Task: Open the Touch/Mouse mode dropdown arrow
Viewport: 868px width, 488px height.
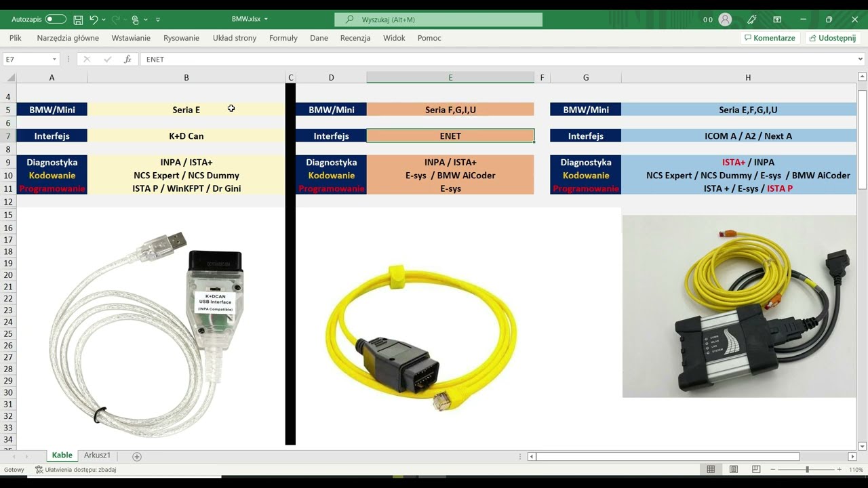Action: [x=145, y=20]
